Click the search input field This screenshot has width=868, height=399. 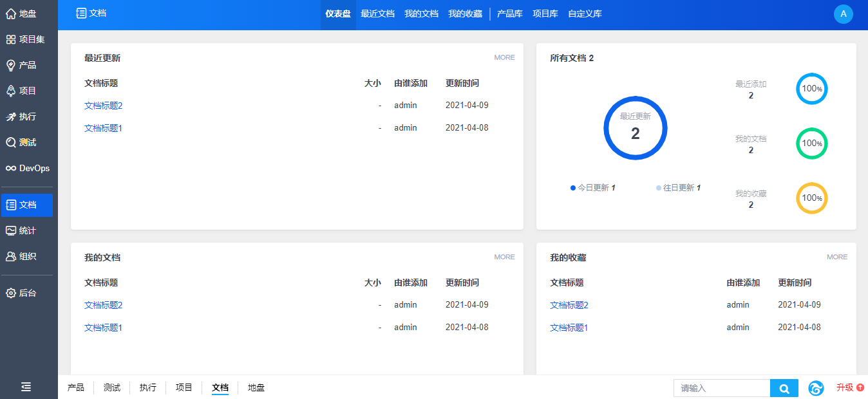[722, 388]
